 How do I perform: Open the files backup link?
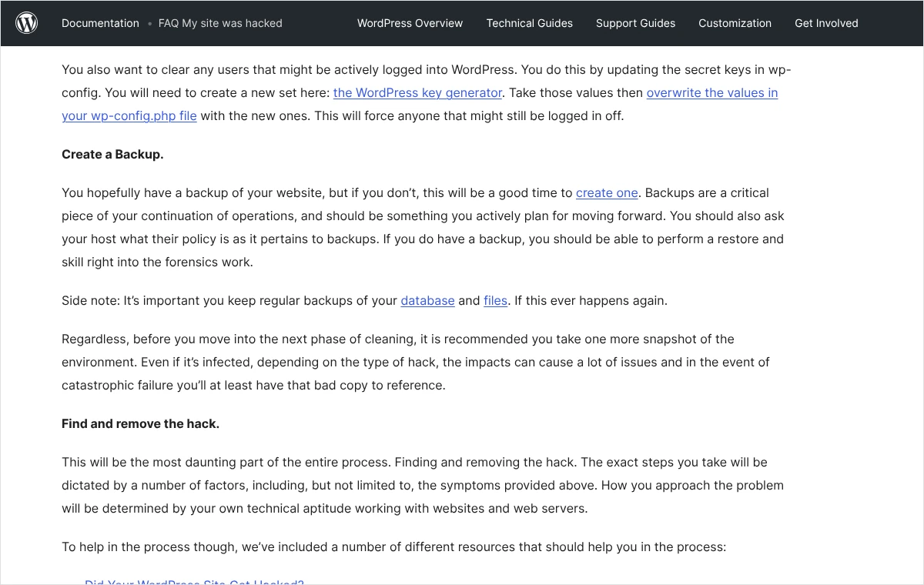495,300
